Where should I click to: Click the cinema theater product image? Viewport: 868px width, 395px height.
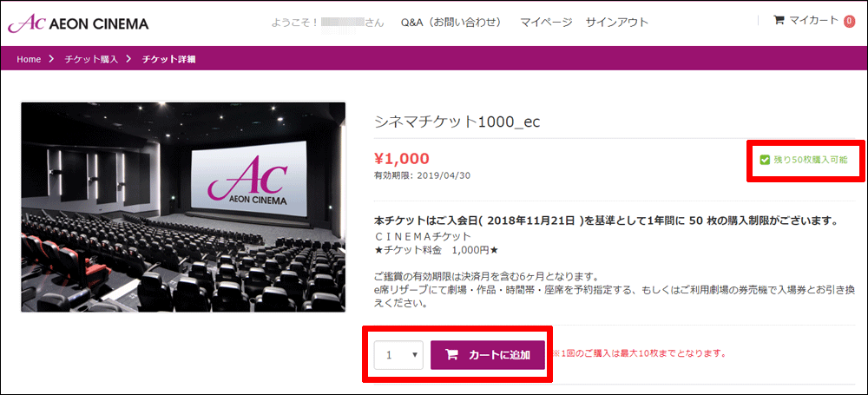[183, 207]
